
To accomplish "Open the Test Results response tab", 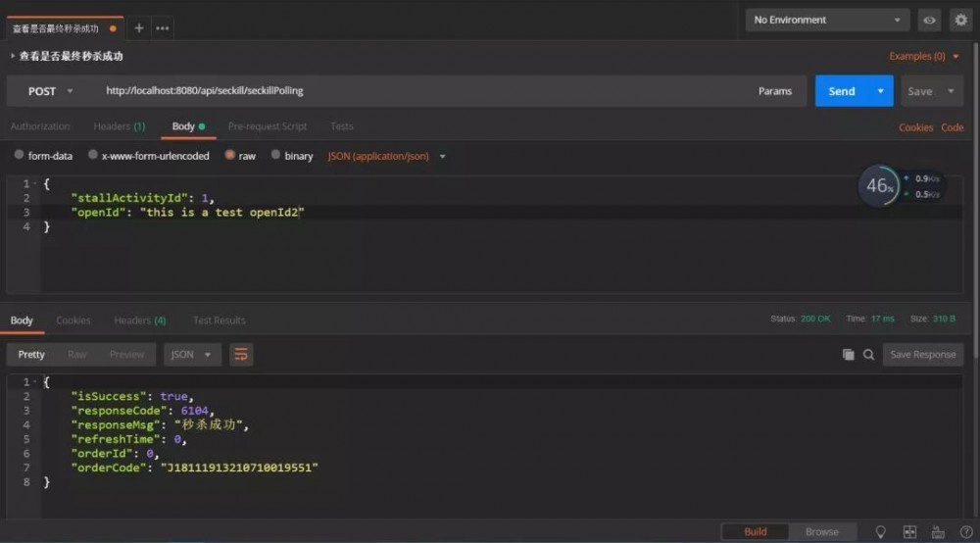I will (x=219, y=321).
